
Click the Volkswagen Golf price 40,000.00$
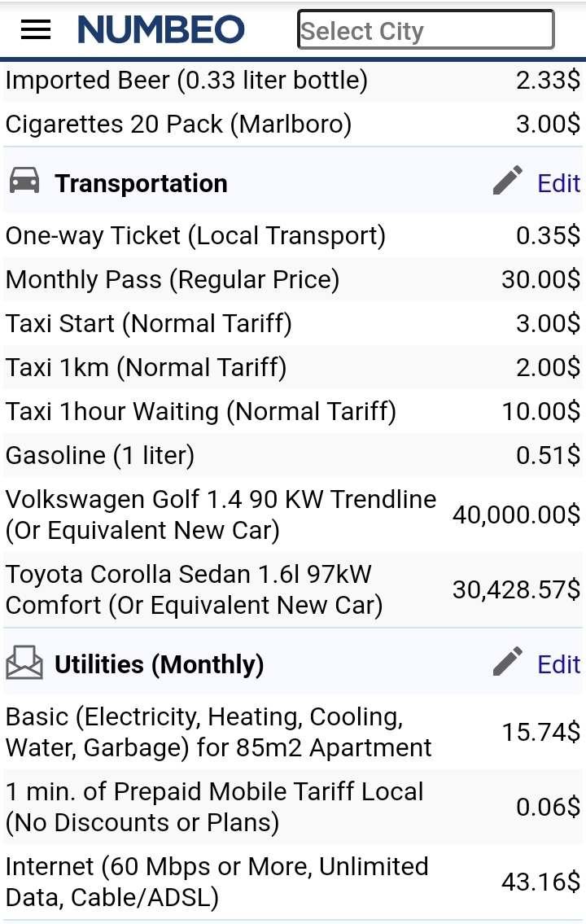[x=516, y=515]
